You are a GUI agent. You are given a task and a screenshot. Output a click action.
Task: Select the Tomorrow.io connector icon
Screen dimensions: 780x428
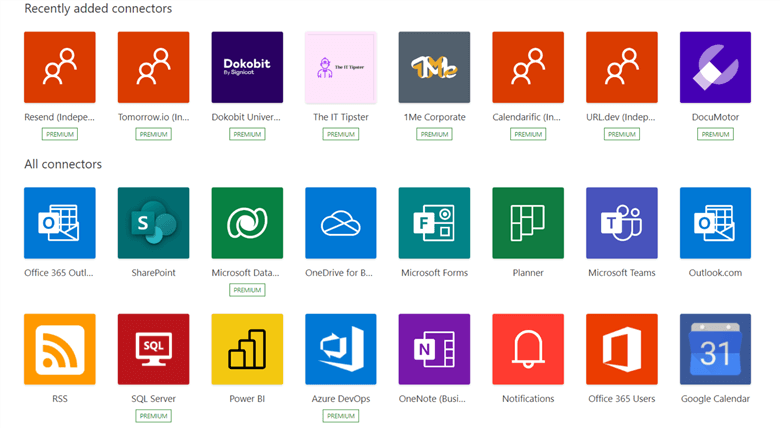pos(153,67)
